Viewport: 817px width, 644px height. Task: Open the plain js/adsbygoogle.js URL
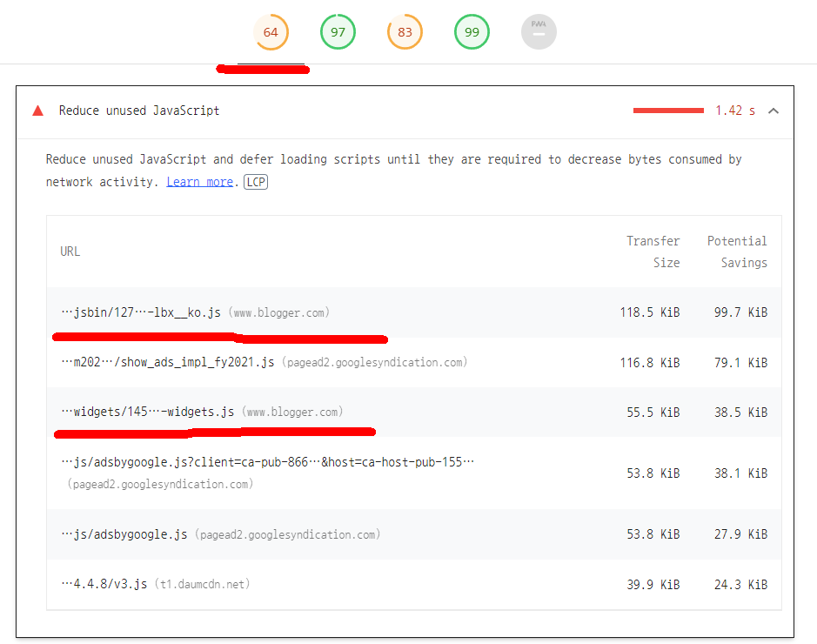[124, 534]
